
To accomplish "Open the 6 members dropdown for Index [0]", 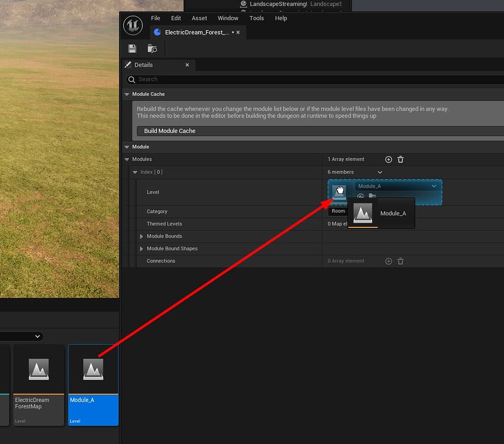I will pyautogui.click(x=379, y=172).
